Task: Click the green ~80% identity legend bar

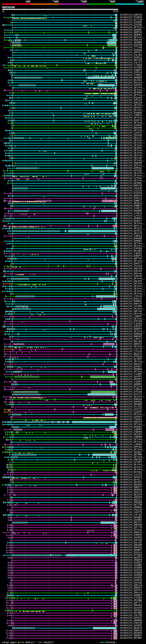Action: pos(101,4)
